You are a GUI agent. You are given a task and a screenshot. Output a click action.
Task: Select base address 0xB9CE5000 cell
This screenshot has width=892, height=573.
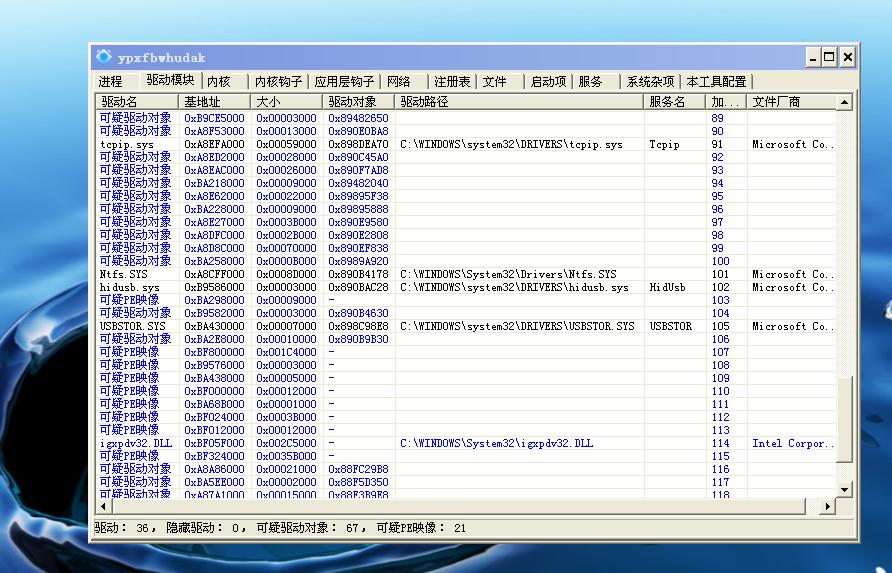pos(214,118)
